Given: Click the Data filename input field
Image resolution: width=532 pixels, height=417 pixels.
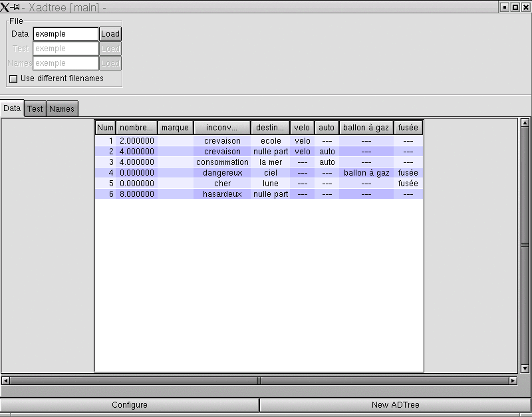Looking at the screenshot, I should click(65, 34).
